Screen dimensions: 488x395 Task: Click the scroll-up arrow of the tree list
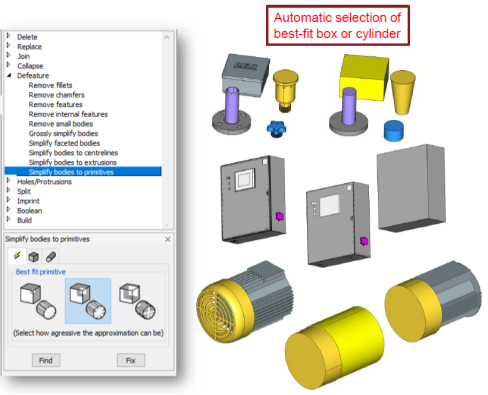tap(167, 37)
